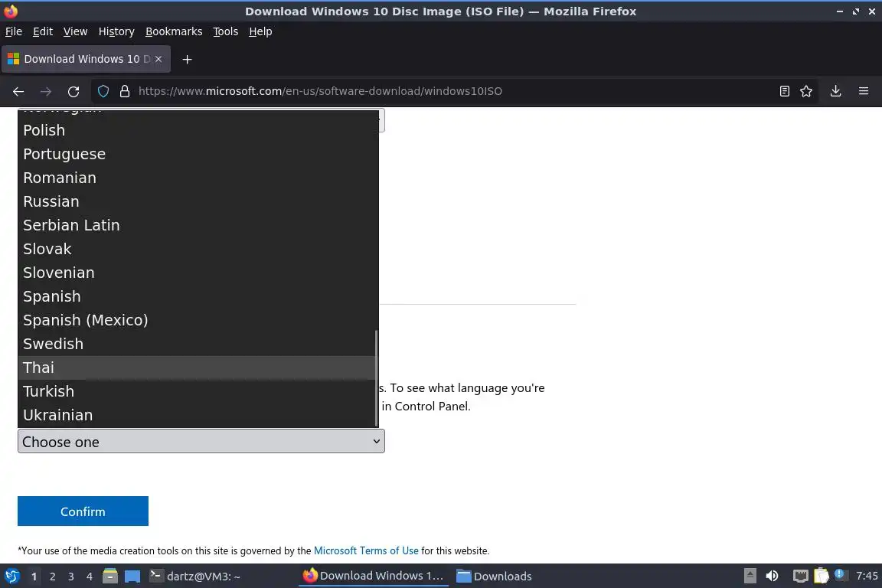Click the show desktop taskbar icon
The height and width of the screenshot is (588, 882).
pos(132,577)
